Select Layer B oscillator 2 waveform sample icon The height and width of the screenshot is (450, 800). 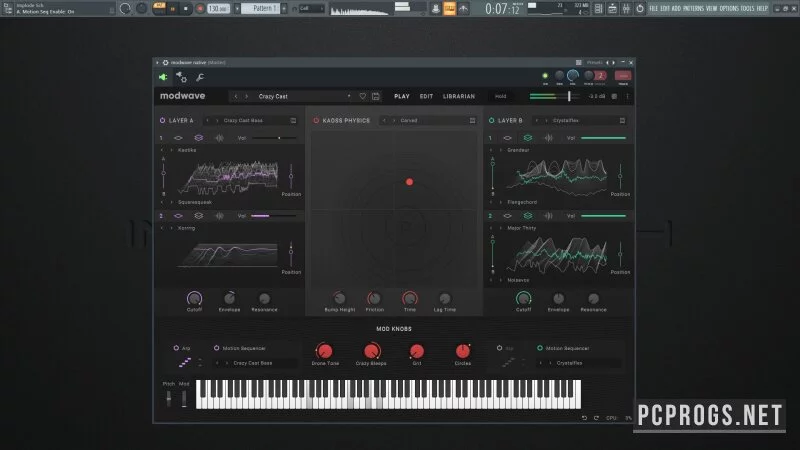(x=548, y=216)
